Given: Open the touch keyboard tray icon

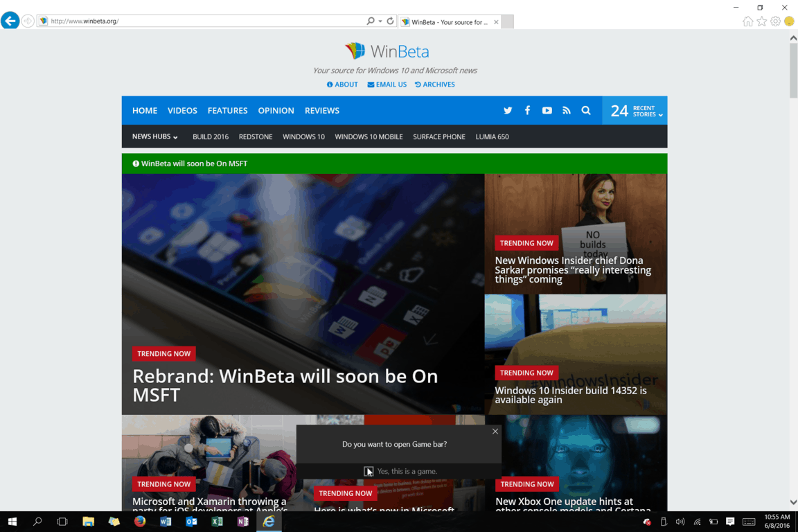Looking at the screenshot, I should pyautogui.click(x=749, y=522).
